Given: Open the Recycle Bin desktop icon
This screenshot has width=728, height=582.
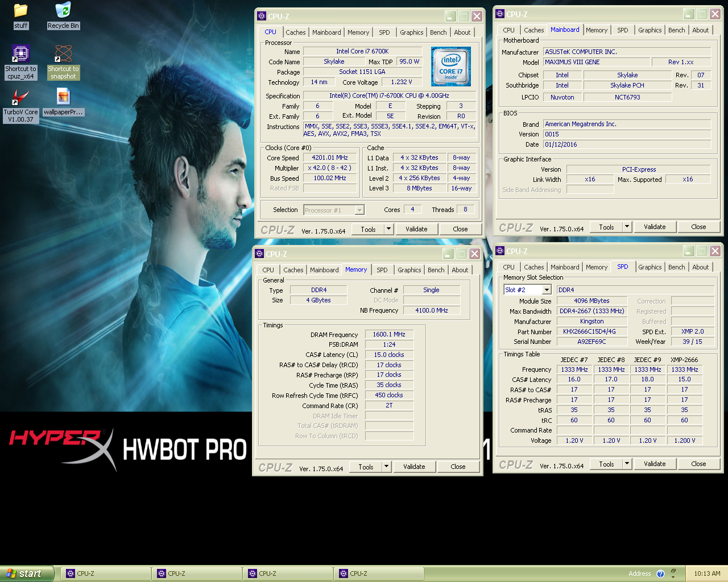Looking at the screenshot, I should [x=63, y=10].
